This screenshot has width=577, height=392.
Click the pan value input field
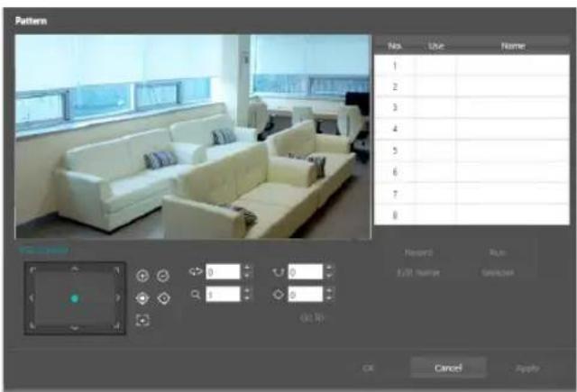coord(223,272)
